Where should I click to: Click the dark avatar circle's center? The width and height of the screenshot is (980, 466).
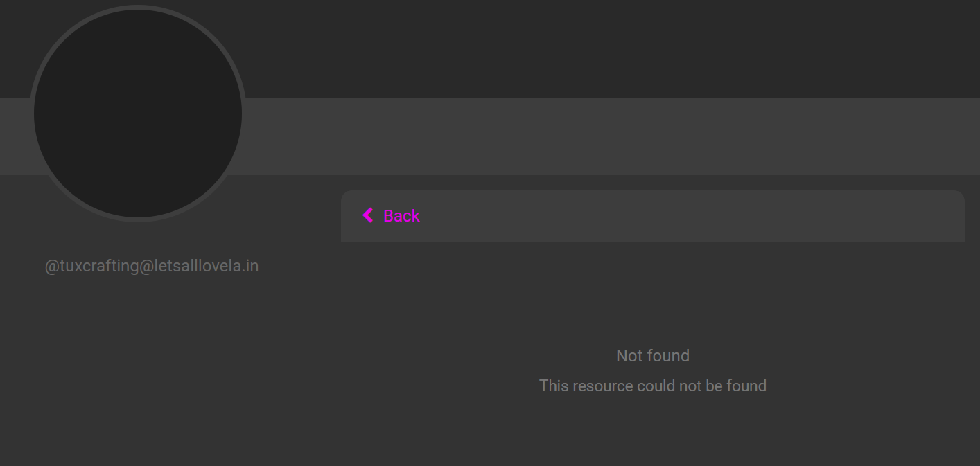(x=138, y=114)
